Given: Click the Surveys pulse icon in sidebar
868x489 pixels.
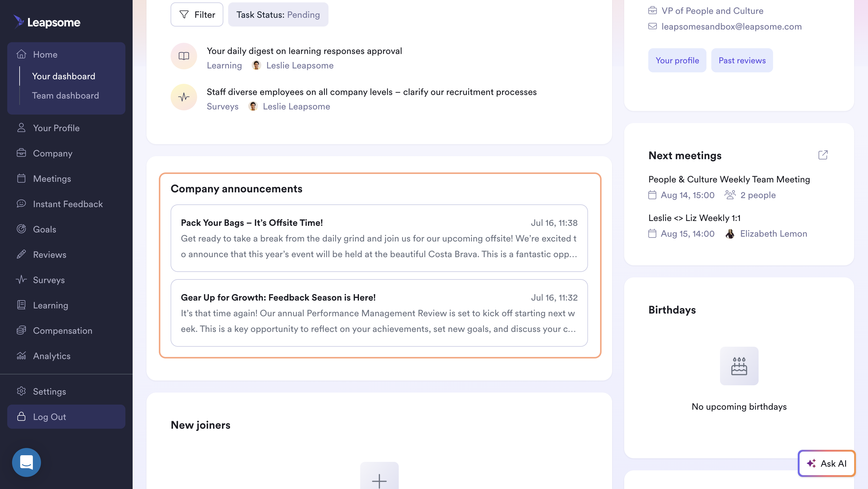Looking at the screenshot, I should [21, 280].
